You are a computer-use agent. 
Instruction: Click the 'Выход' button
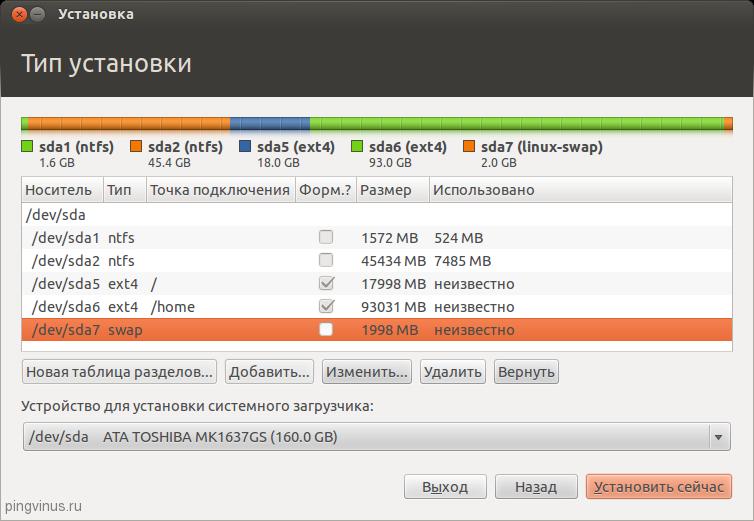tap(445, 487)
